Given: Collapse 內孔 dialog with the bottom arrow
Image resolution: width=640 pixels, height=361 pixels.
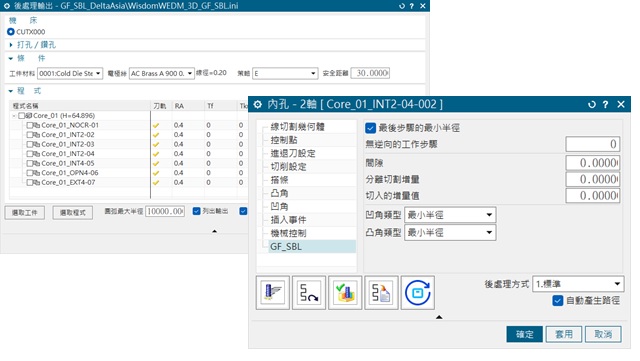Looking at the screenshot, I should [x=439, y=317].
